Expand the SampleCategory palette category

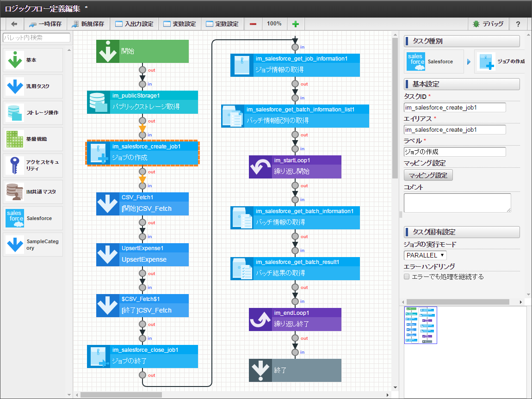(33, 245)
